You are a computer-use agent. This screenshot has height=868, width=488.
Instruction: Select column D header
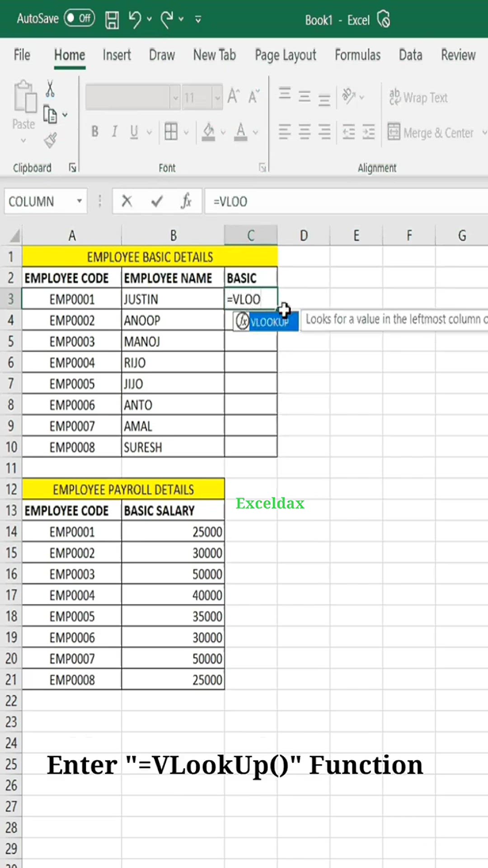coord(304,236)
